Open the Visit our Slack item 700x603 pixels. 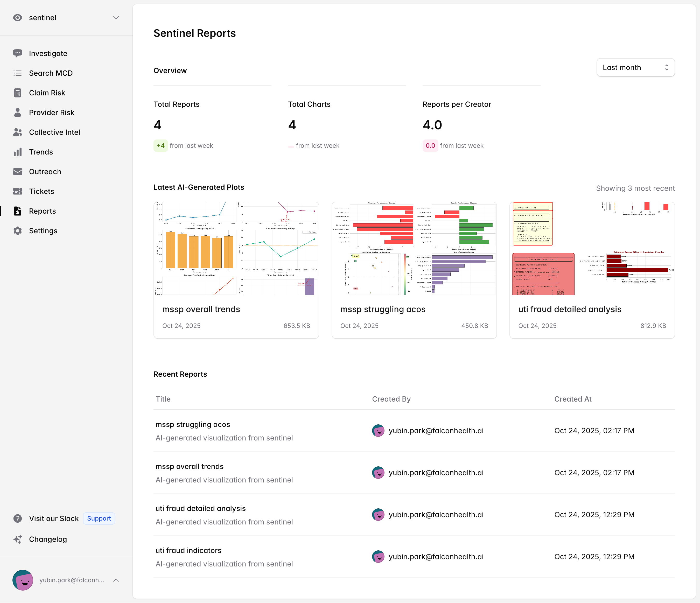click(54, 518)
